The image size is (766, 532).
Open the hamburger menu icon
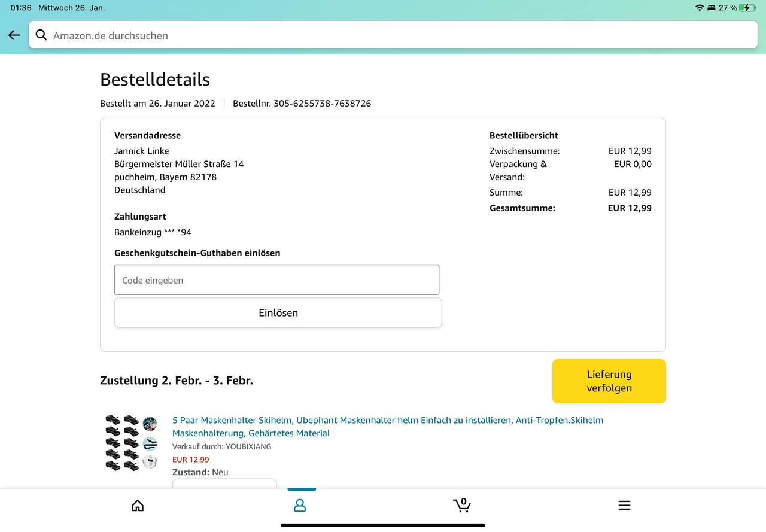624,506
